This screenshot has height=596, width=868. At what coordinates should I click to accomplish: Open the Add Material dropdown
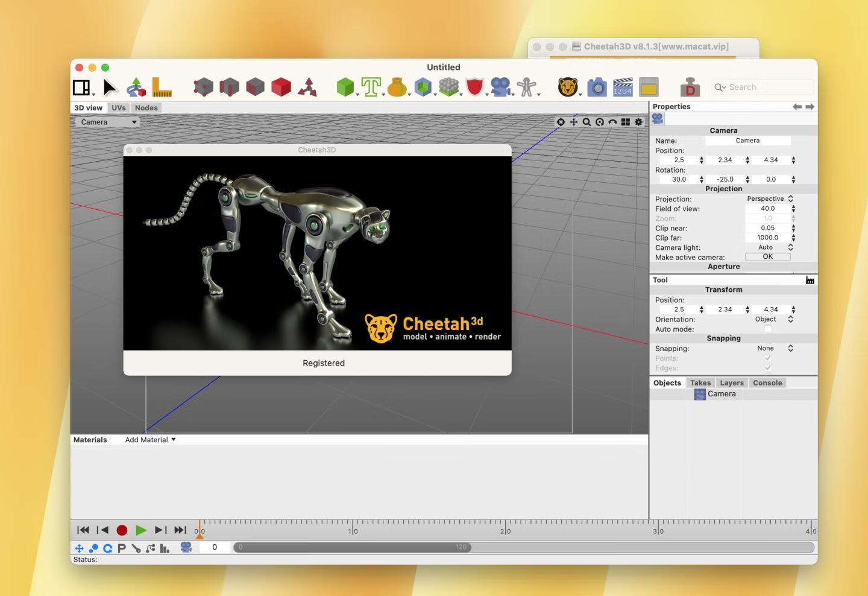click(x=150, y=440)
